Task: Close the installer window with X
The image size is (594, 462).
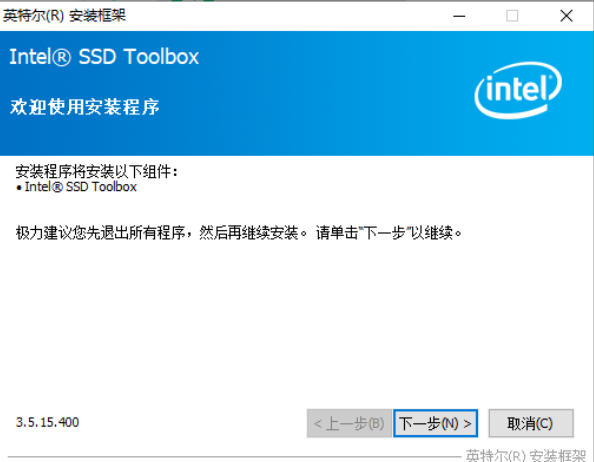Action: (566, 16)
